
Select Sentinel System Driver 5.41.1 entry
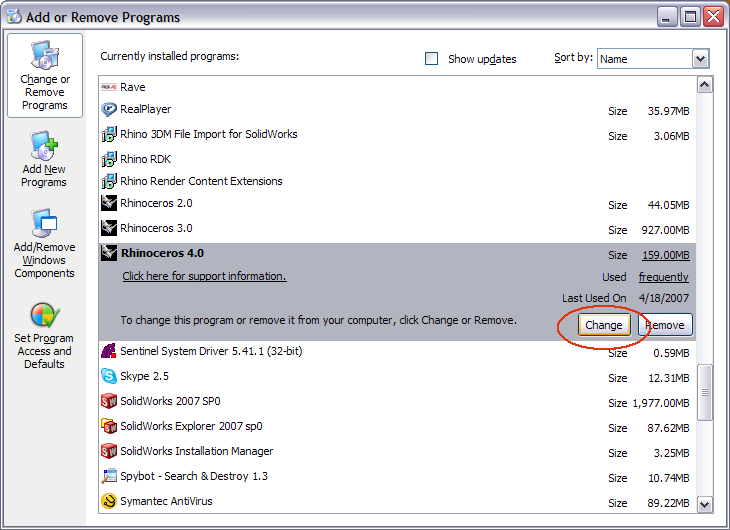point(211,351)
